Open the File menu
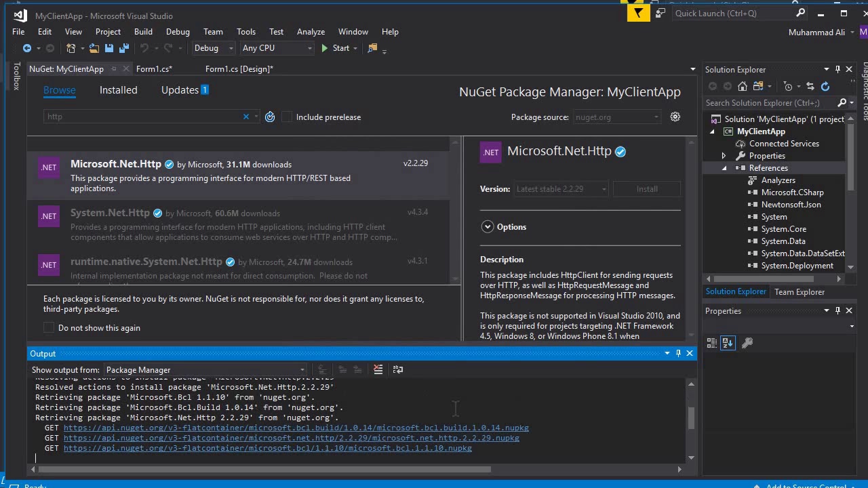 (18, 31)
